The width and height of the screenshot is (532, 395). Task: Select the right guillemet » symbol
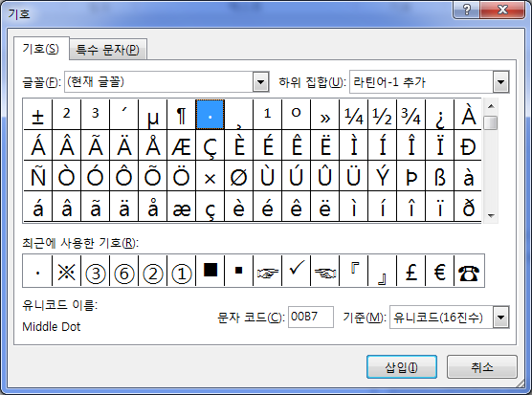324,115
